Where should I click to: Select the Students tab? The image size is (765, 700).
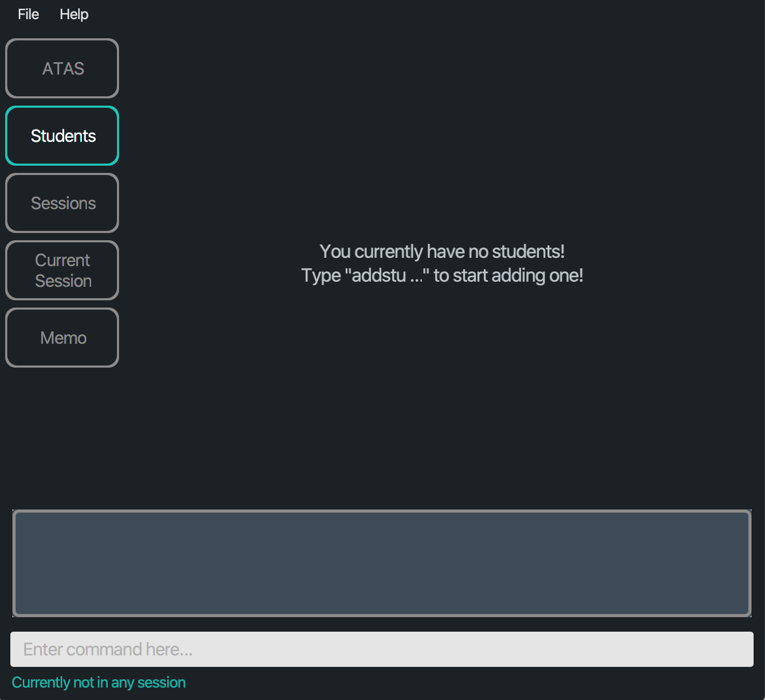pos(62,136)
